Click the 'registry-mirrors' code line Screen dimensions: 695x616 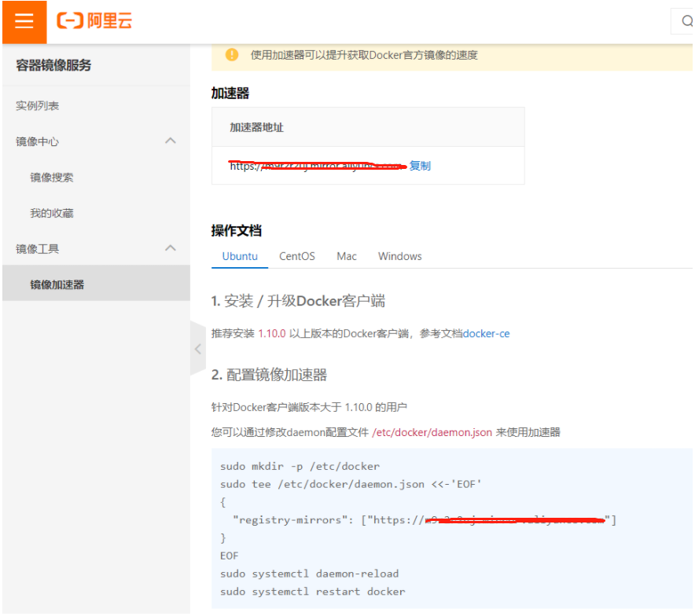[x=425, y=520]
